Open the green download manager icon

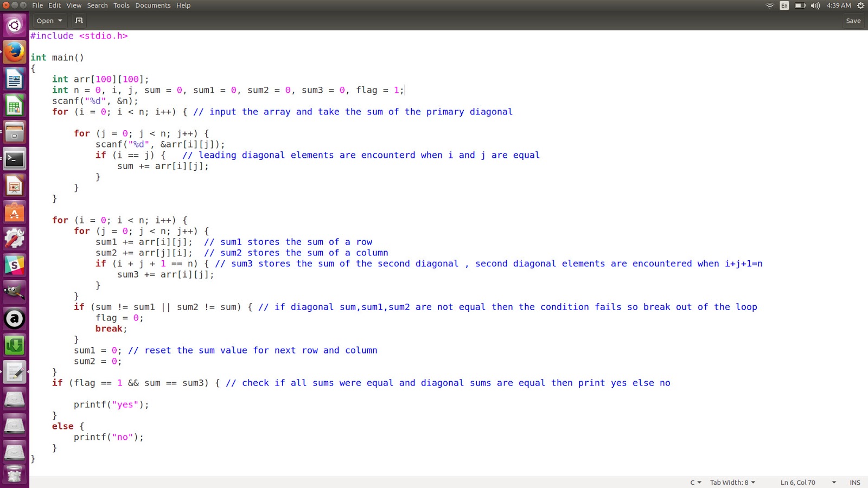[x=15, y=345]
